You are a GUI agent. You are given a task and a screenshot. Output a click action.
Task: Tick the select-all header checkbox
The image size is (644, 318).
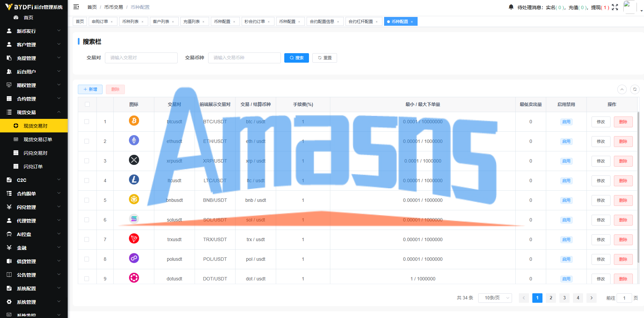pyautogui.click(x=87, y=104)
